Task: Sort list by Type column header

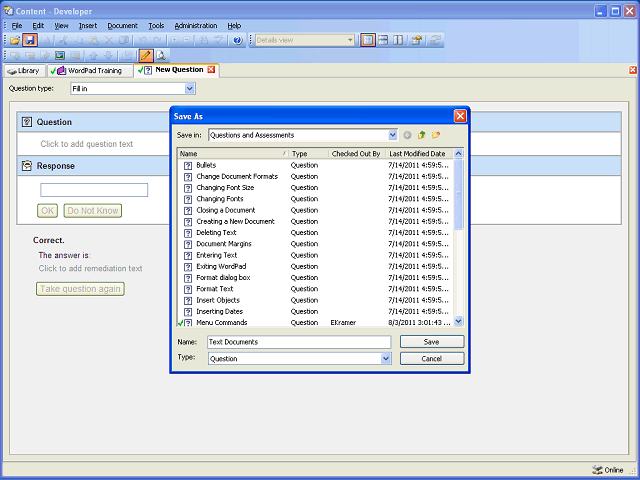Action: pyautogui.click(x=309, y=154)
